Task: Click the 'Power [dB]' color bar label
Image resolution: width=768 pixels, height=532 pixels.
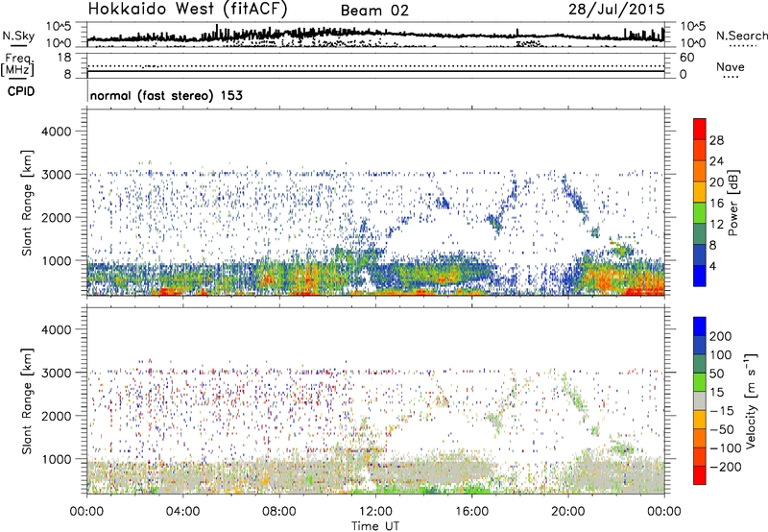Action: click(x=732, y=203)
